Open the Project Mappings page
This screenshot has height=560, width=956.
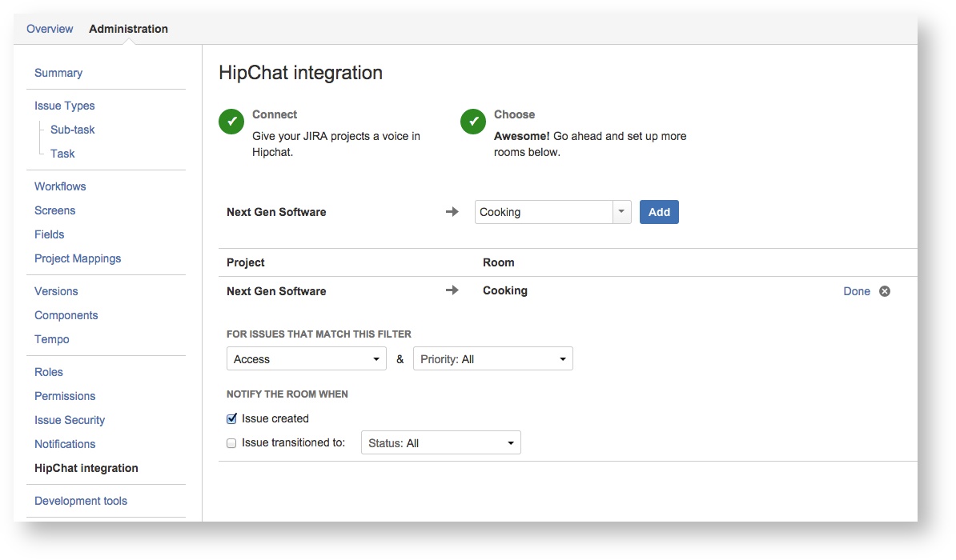click(78, 258)
